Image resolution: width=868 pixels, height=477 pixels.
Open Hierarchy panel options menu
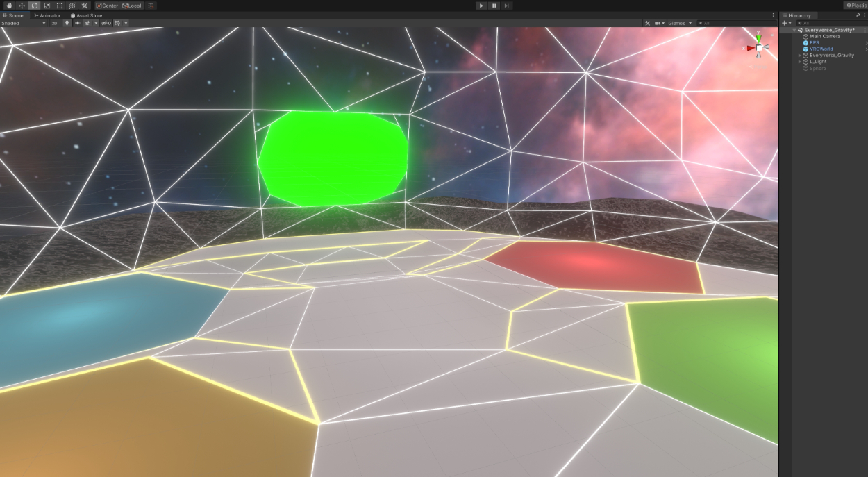(864, 15)
